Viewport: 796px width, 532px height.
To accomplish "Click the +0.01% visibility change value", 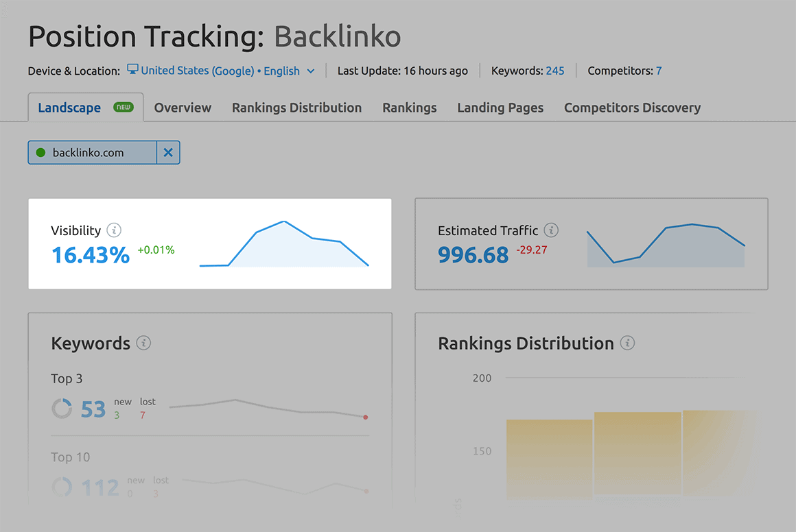I will pos(156,250).
